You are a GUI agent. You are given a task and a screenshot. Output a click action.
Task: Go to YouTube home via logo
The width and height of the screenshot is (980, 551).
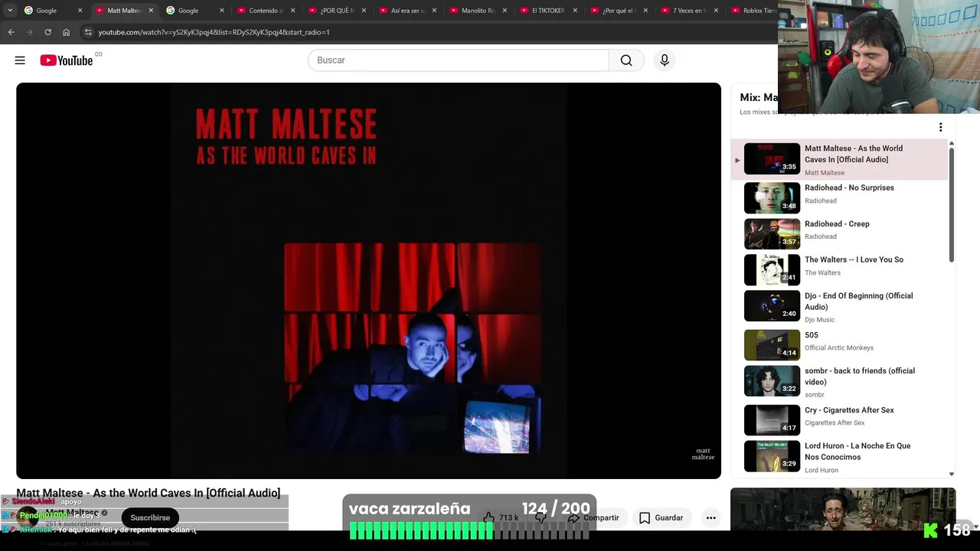click(x=67, y=60)
